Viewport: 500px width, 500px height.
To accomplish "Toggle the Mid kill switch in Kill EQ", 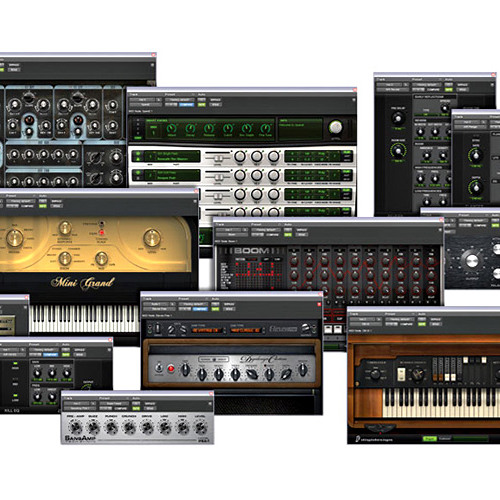I will click(15, 380).
